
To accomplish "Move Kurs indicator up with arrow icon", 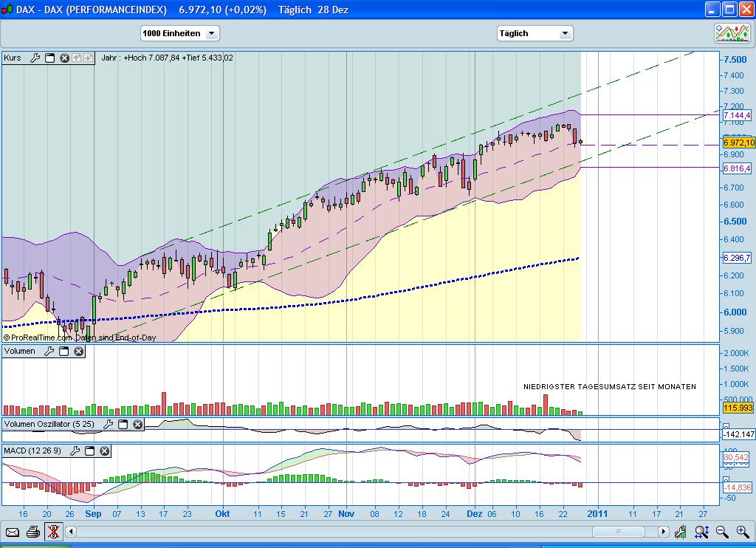I will click(75, 58).
